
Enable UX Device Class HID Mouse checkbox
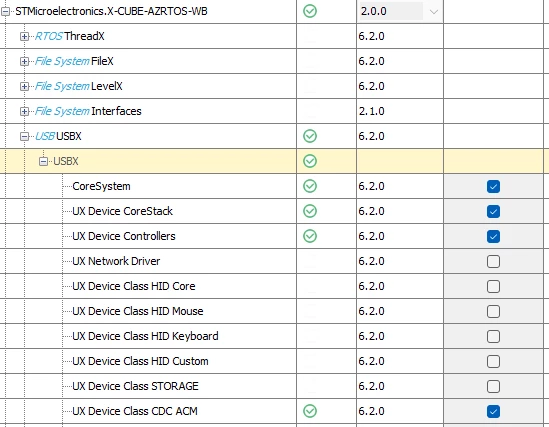point(493,312)
